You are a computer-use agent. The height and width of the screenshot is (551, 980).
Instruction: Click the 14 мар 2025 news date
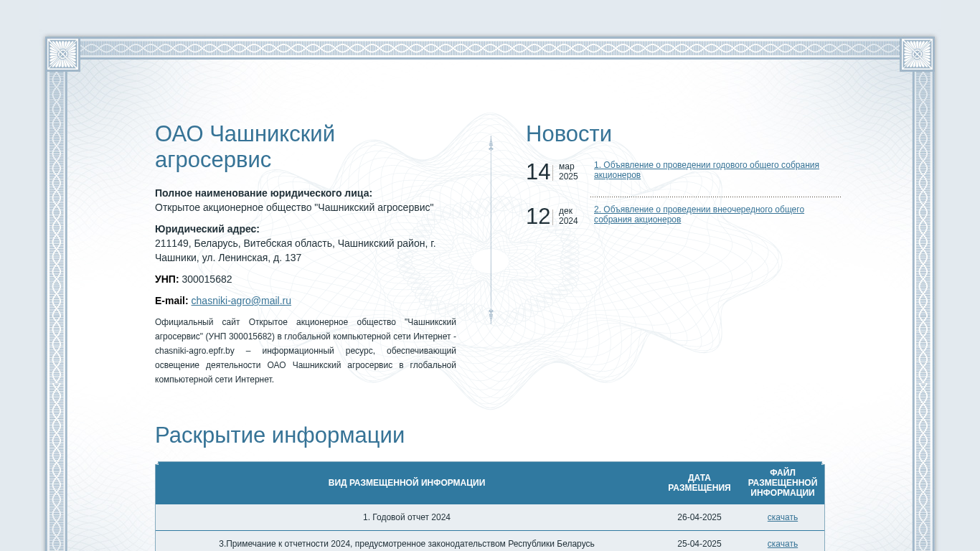[552, 171]
